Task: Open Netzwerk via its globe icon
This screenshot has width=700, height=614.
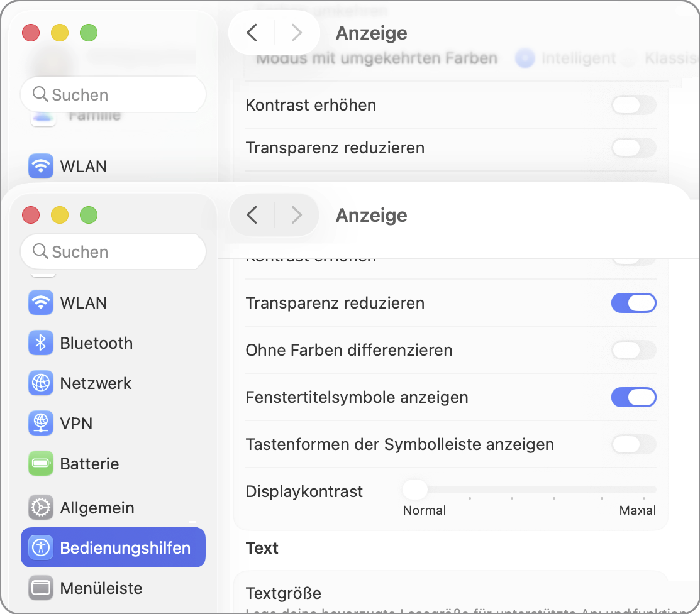Action: [x=41, y=383]
